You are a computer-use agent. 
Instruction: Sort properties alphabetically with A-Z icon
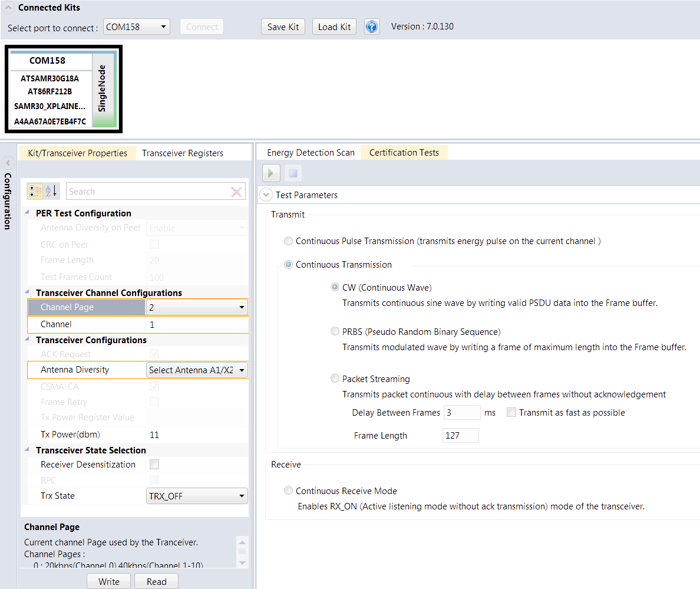tap(51, 191)
